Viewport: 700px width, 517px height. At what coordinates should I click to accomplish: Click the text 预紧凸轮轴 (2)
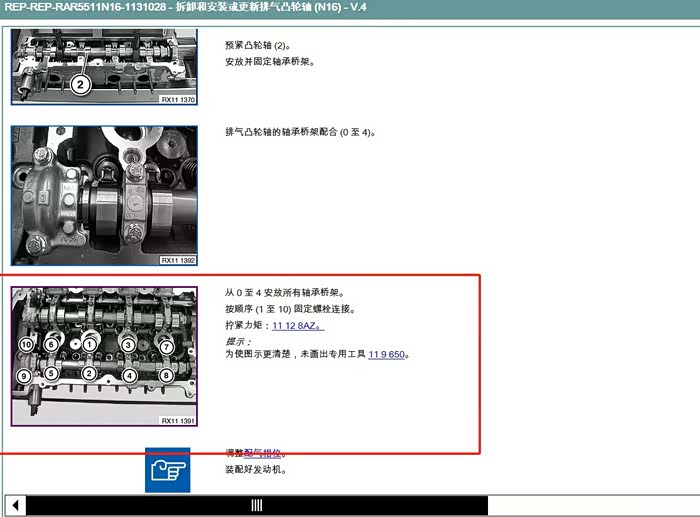tap(258, 45)
